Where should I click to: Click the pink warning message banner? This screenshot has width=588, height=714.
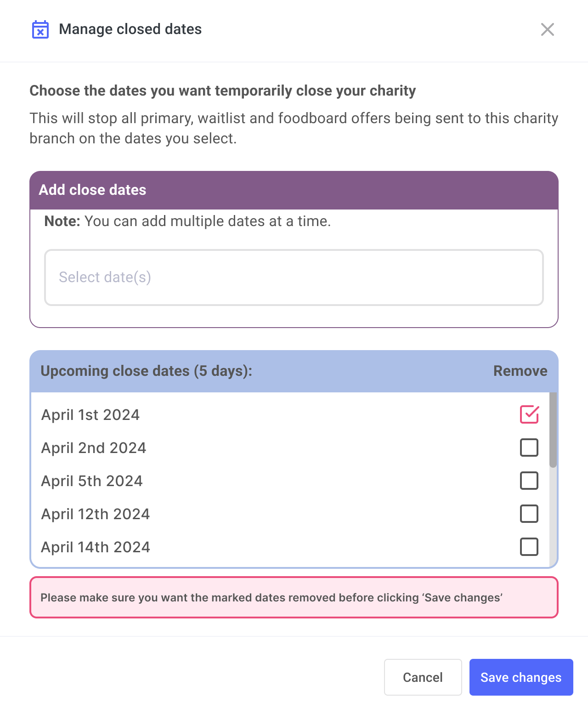294,597
